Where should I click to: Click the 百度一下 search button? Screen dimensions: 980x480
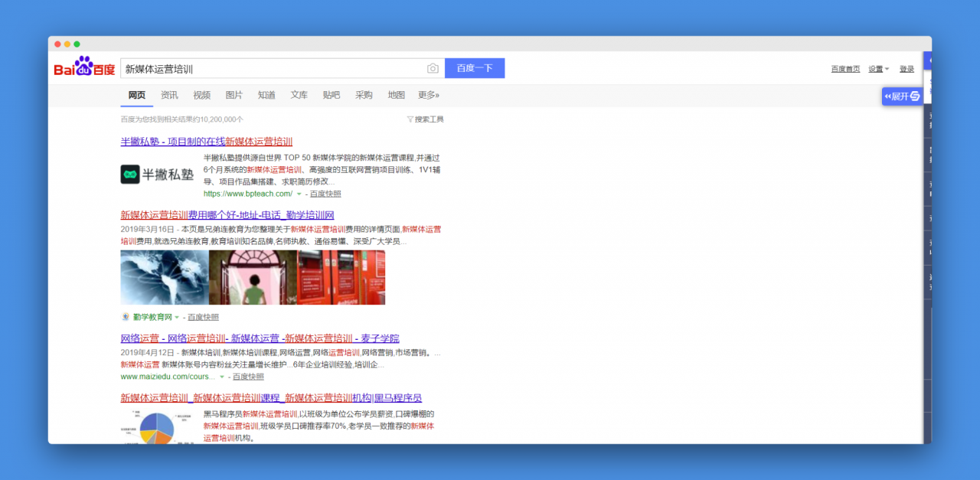click(475, 68)
